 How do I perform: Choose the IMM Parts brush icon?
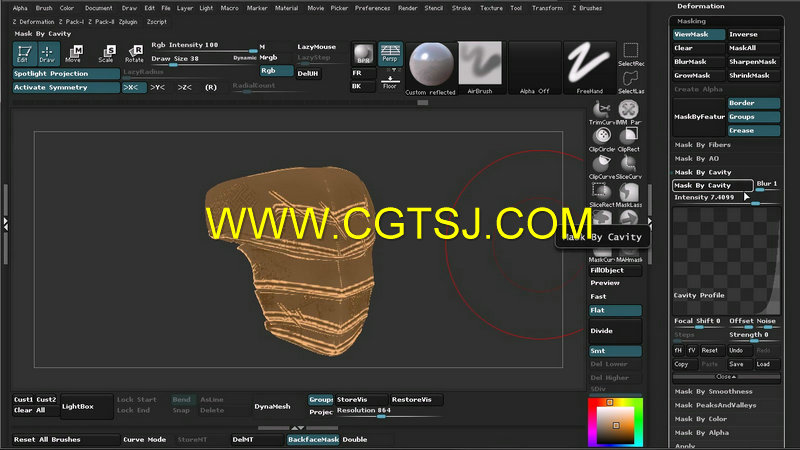coord(629,113)
